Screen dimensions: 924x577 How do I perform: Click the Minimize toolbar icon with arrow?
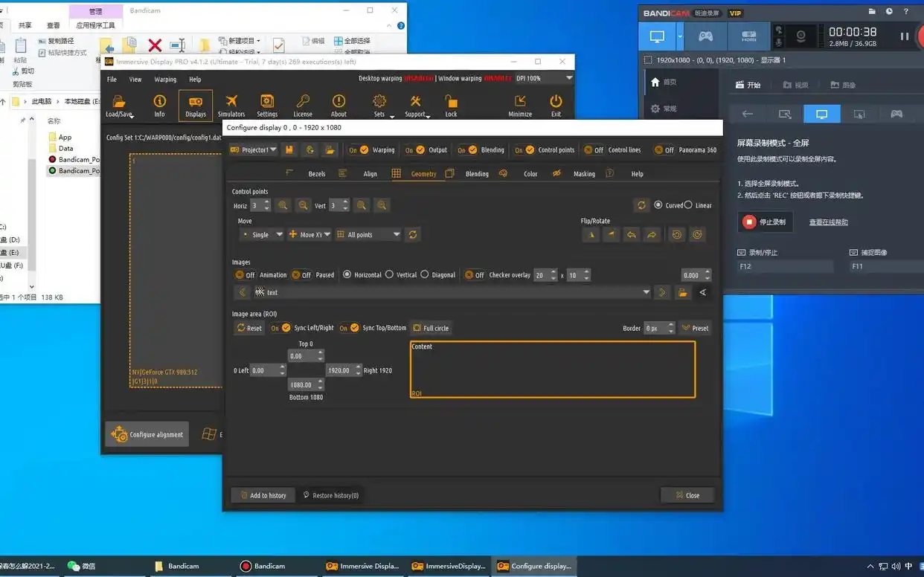tap(520, 106)
